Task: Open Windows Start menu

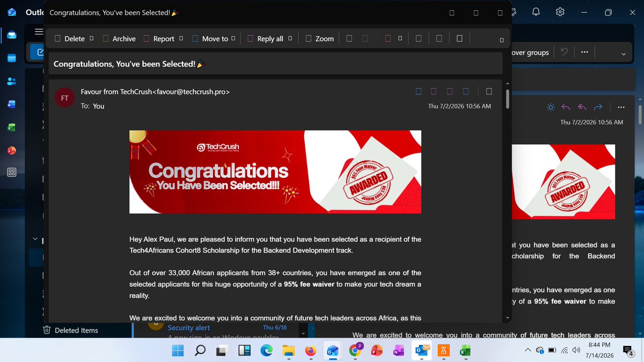Action: [x=177, y=351]
